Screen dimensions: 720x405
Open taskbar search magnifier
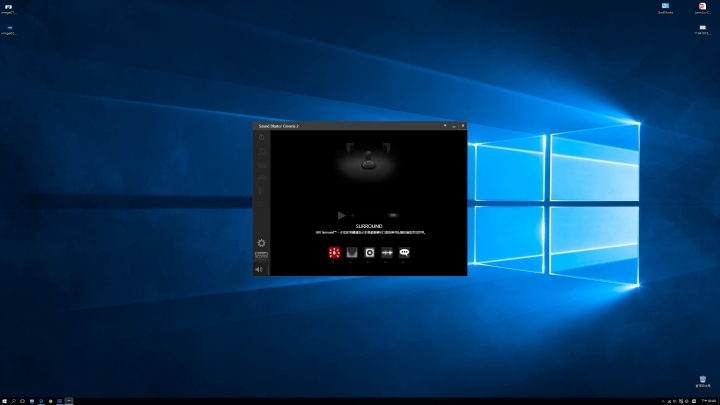[13, 401]
